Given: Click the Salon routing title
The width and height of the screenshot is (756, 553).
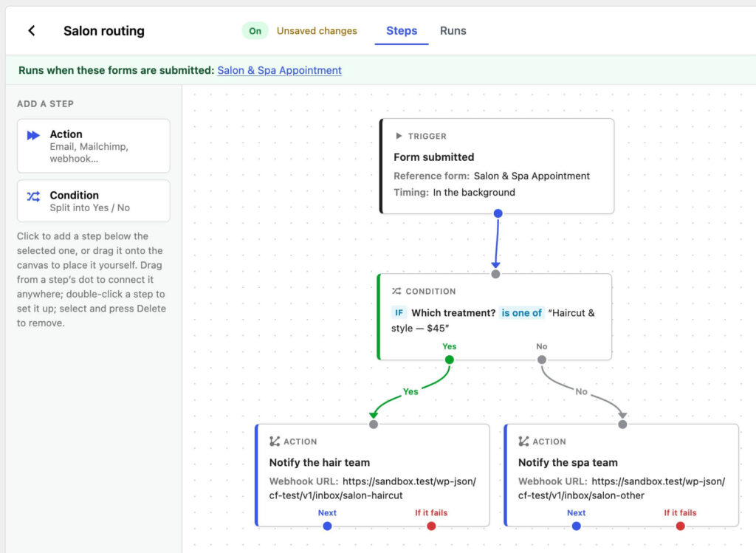Looking at the screenshot, I should [x=104, y=31].
